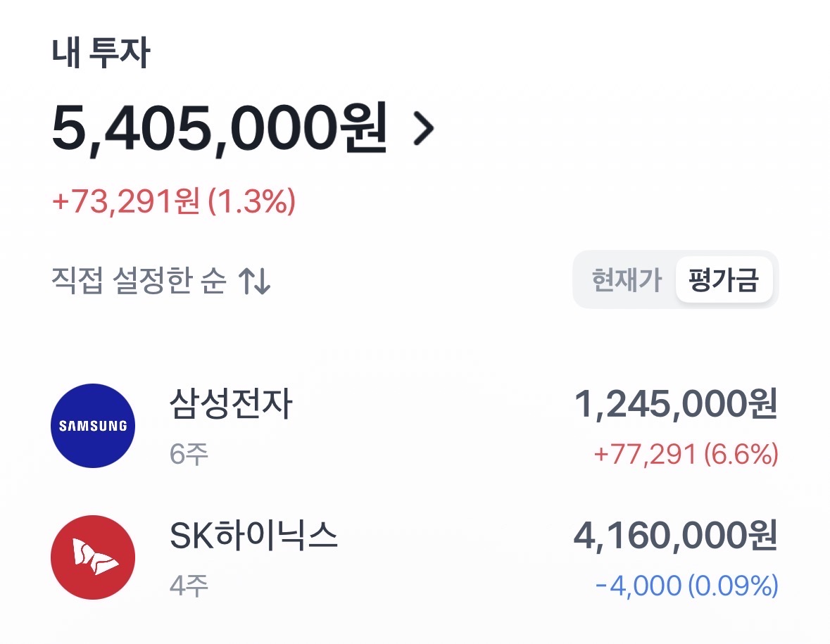Click the +73,291원 total profit figure

(x=127, y=202)
